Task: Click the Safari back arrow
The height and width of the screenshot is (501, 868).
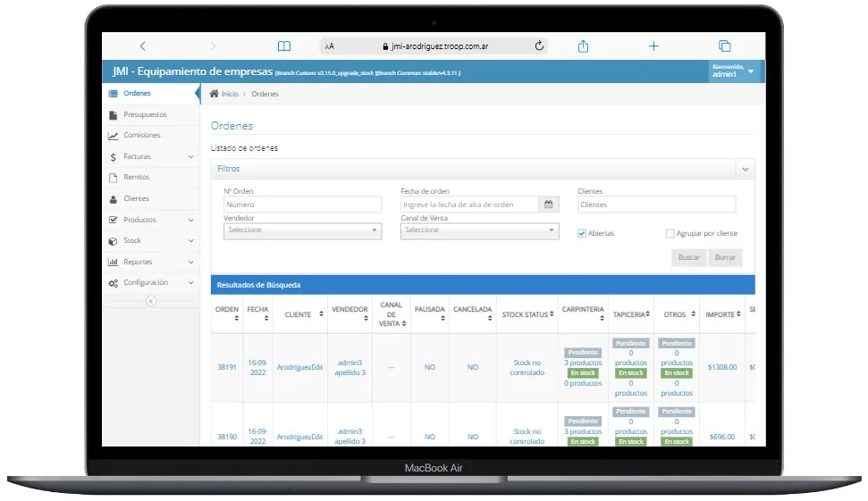Action: [x=143, y=46]
